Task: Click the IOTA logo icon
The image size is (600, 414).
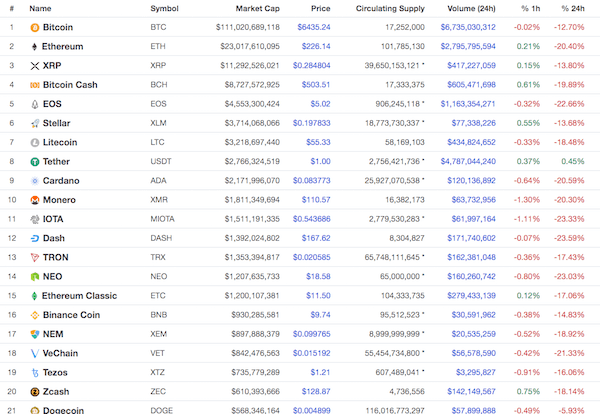Action: coord(35,219)
